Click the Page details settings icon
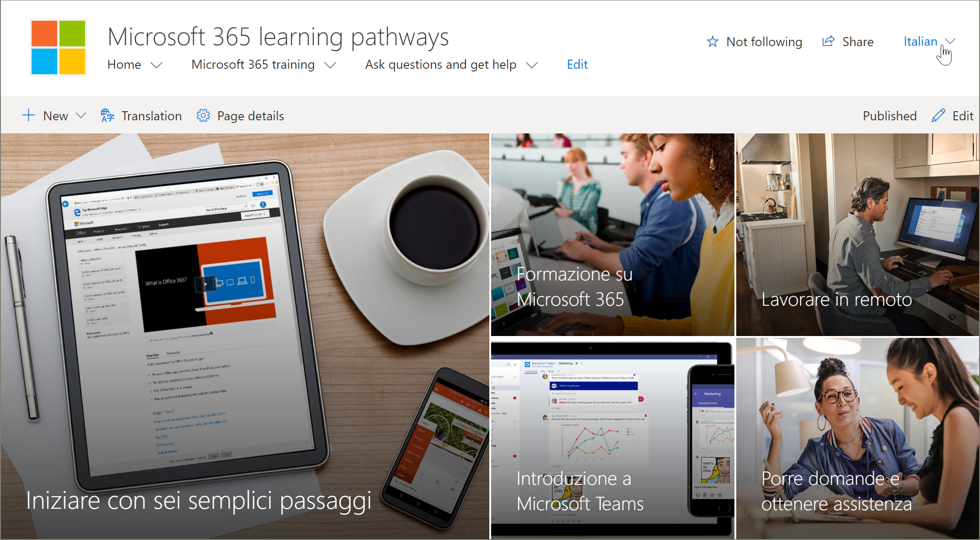 pos(203,115)
